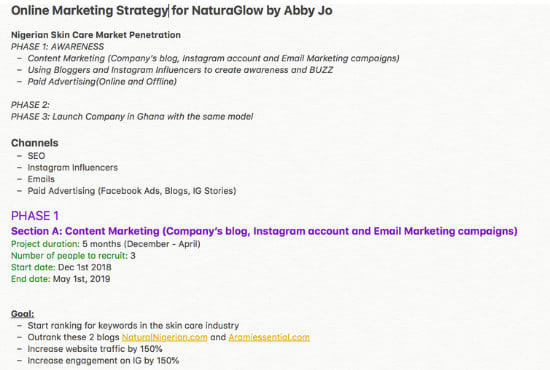Click the Instagram Influencers channel item

pos(73,167)
